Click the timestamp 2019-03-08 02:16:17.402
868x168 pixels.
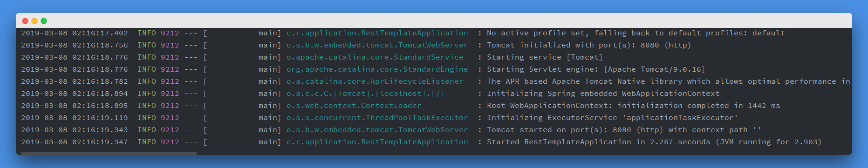[x=75, y=33]
